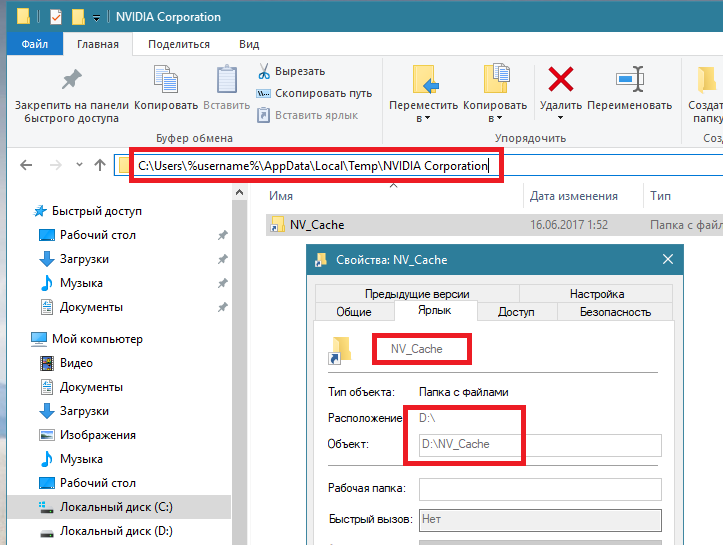Unpin Загрузки via its pin icon
Image resolution: width=723 pixels, height=545 pixels.
click(x=223, y=259)
